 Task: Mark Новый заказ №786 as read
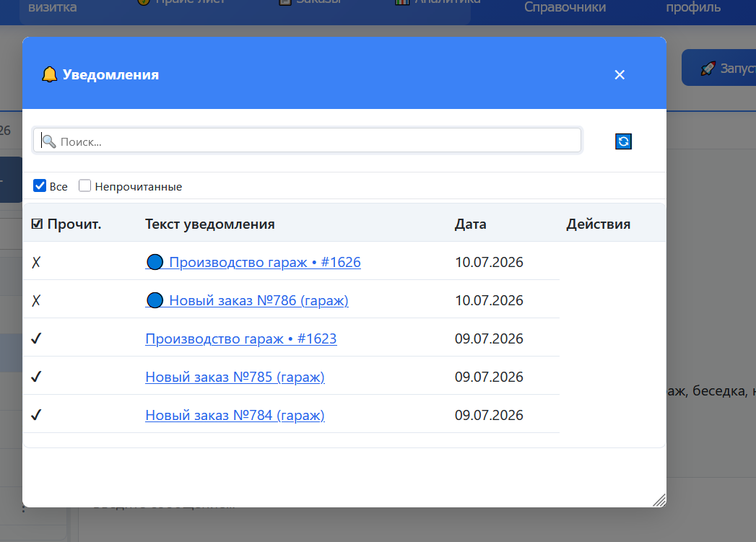(36, 301)
